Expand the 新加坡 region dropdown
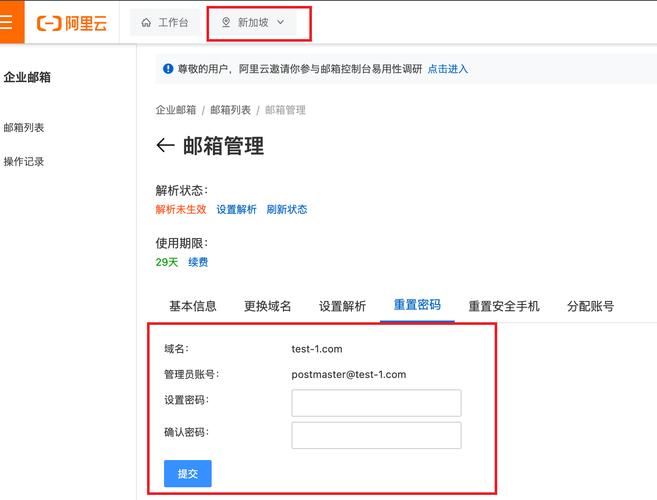Viewport: 657px width, 500px height. 253,23
